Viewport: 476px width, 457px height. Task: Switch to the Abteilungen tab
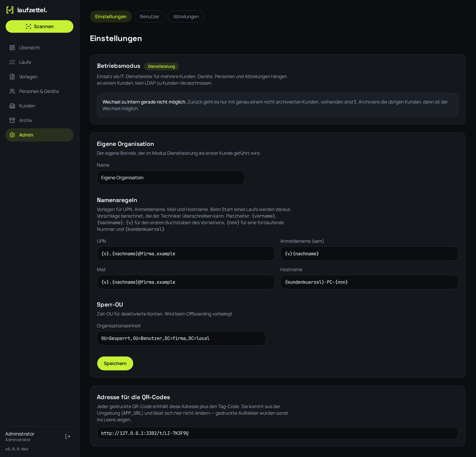186,17
